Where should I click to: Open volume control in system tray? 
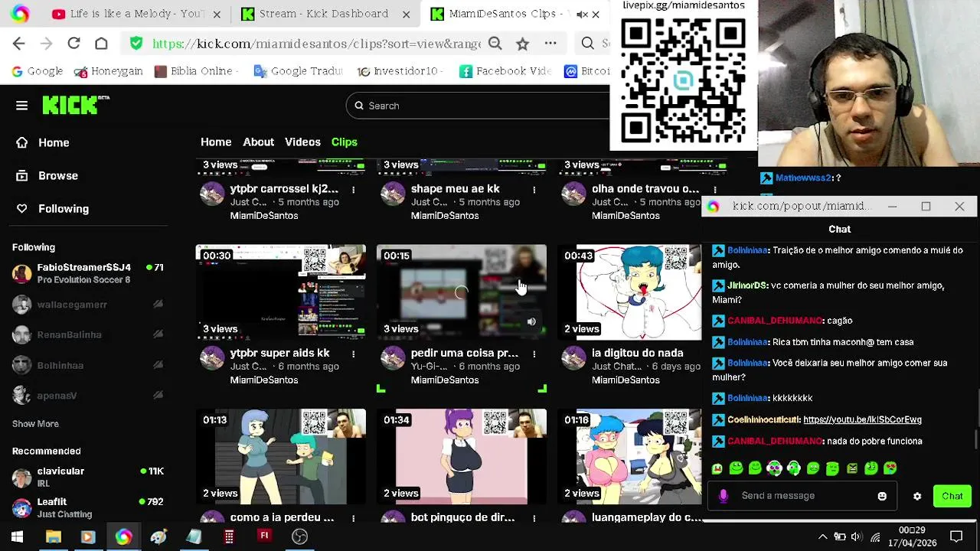856,536
